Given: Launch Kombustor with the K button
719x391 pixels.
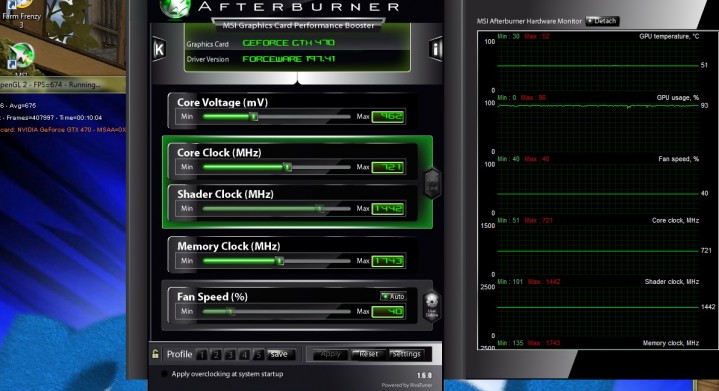Looking at the screenshot, I should (x=159, y=50).
